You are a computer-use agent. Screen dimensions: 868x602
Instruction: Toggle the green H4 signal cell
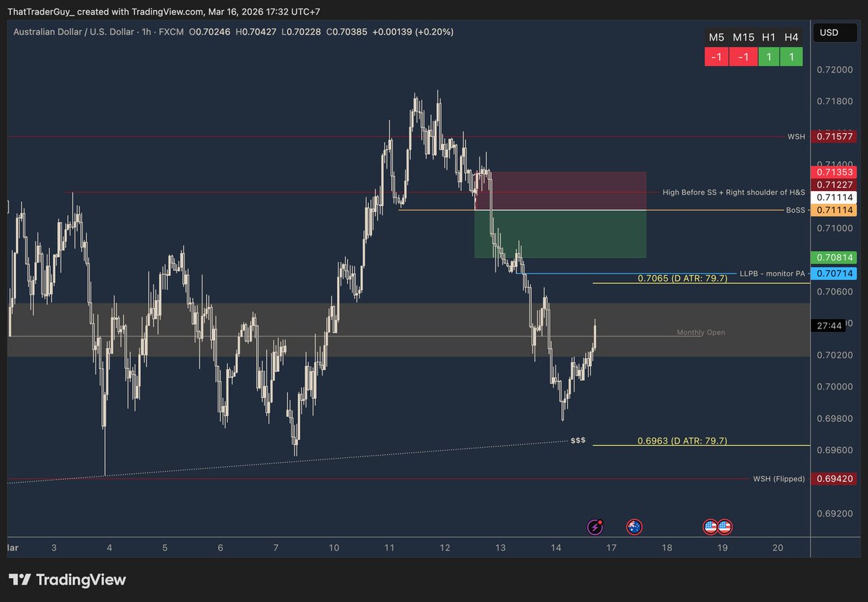pos(793,56)
